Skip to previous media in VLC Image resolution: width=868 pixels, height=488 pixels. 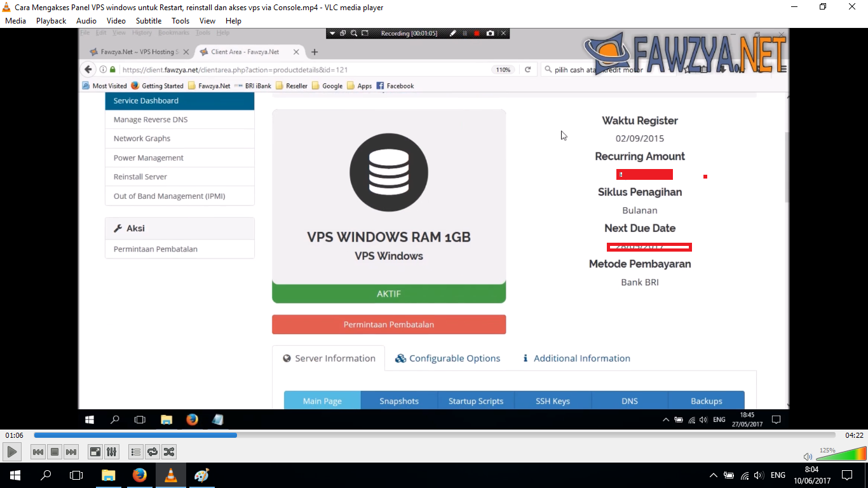click(x=38, y=452)
